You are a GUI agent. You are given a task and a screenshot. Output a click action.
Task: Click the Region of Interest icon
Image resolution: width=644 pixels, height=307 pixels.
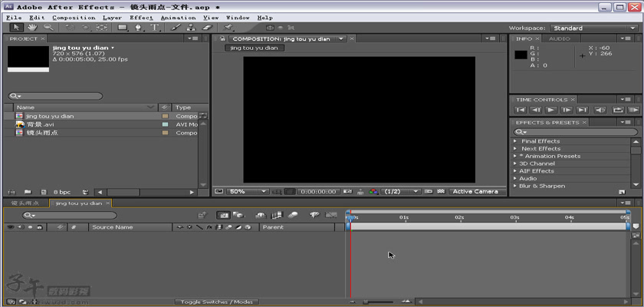[429, 192]
